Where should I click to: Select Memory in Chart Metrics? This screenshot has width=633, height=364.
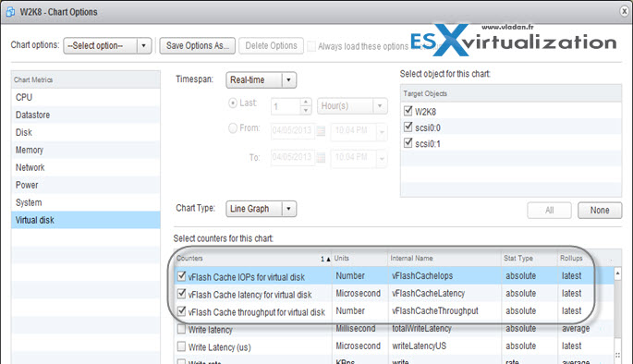coord(86,150)
